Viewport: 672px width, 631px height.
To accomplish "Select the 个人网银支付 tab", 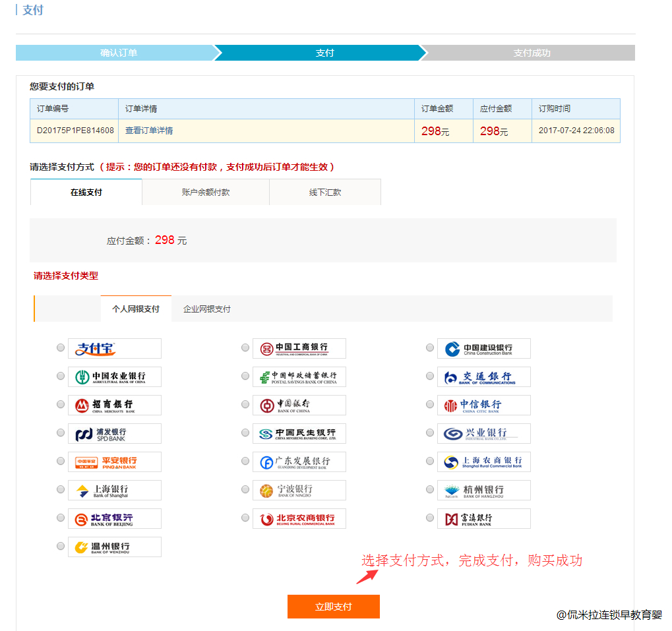I will (x=136, y=309).
